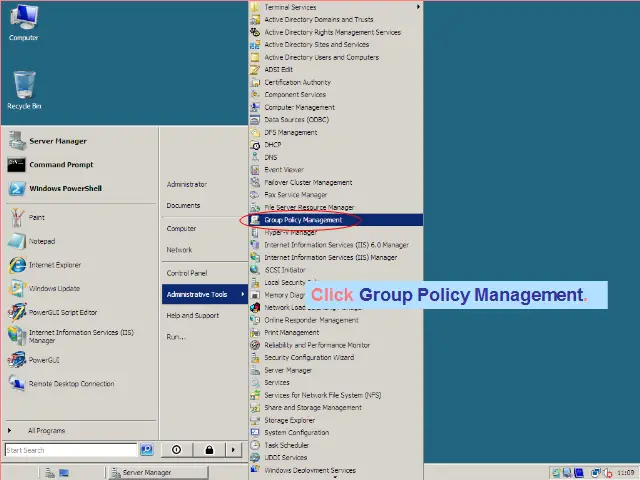Click Run... in Start menu
This screenshot has height=480, width=640.
[205, 337]
